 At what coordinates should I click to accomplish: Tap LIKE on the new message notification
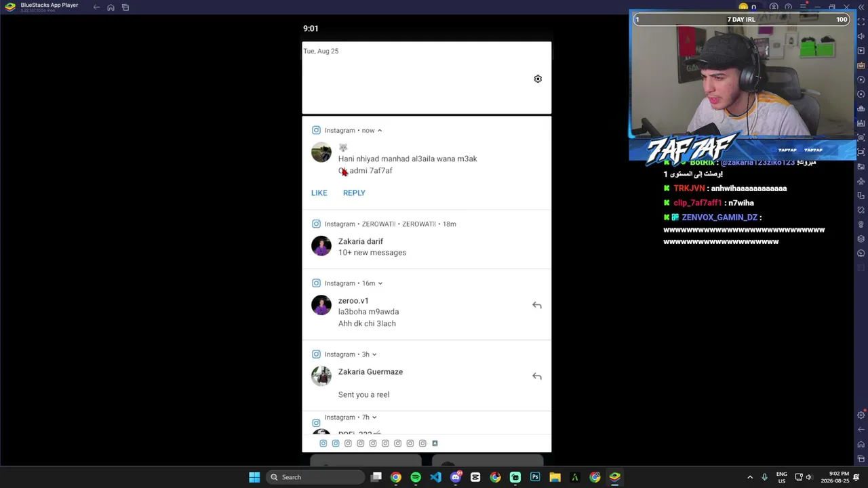click(319, 193)
